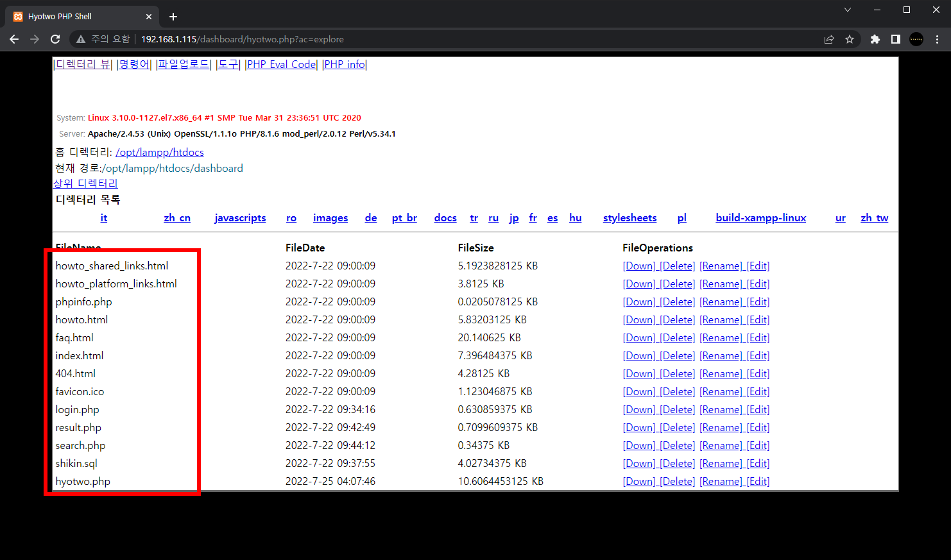Screen dimensions: 951x560
Task: Select the Hyotwo PHP Shell tab
Action: click(83, 17)
